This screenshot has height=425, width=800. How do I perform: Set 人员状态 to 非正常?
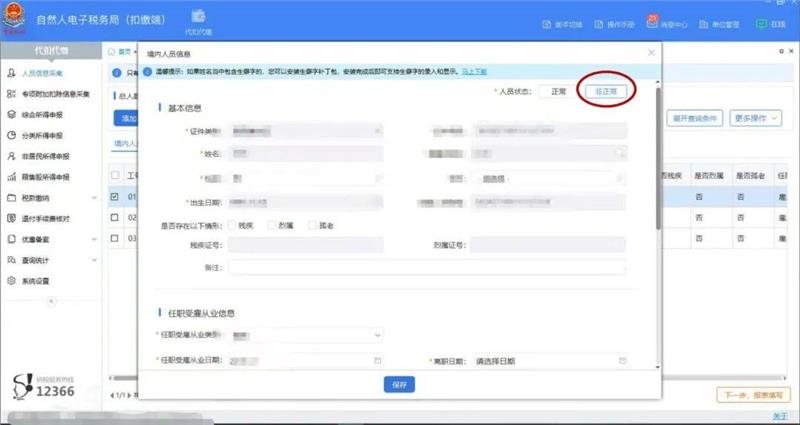[606, 91]
